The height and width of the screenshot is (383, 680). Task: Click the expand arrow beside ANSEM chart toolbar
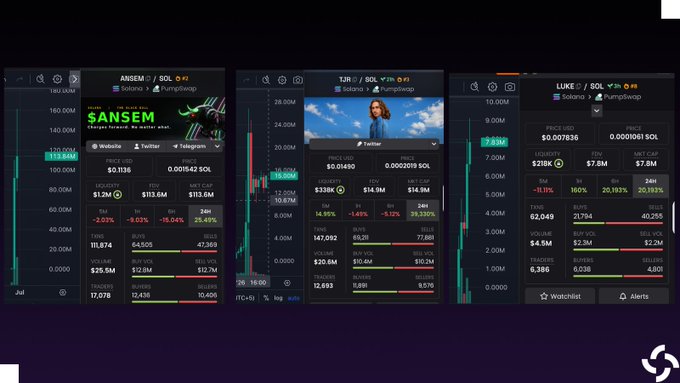[x=75, y=79]
